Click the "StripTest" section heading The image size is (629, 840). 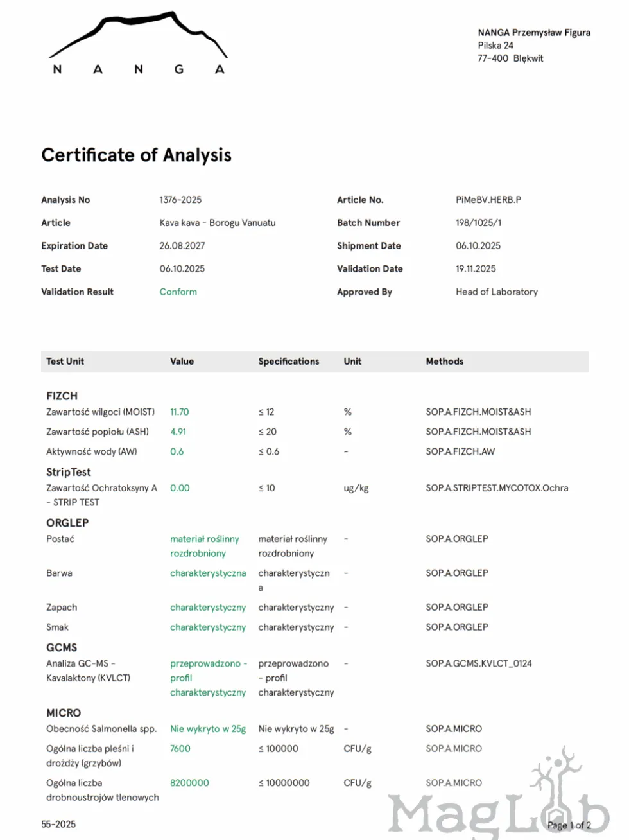pos(69,472)
